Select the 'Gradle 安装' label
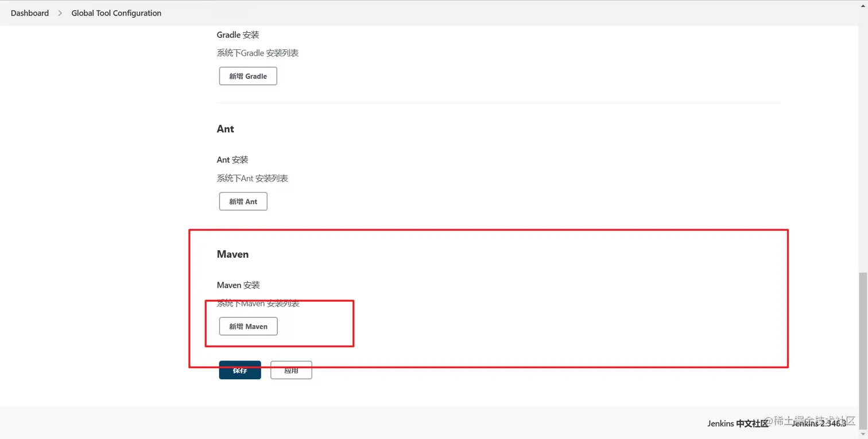The image size is (868, 439). coord(238,35)
